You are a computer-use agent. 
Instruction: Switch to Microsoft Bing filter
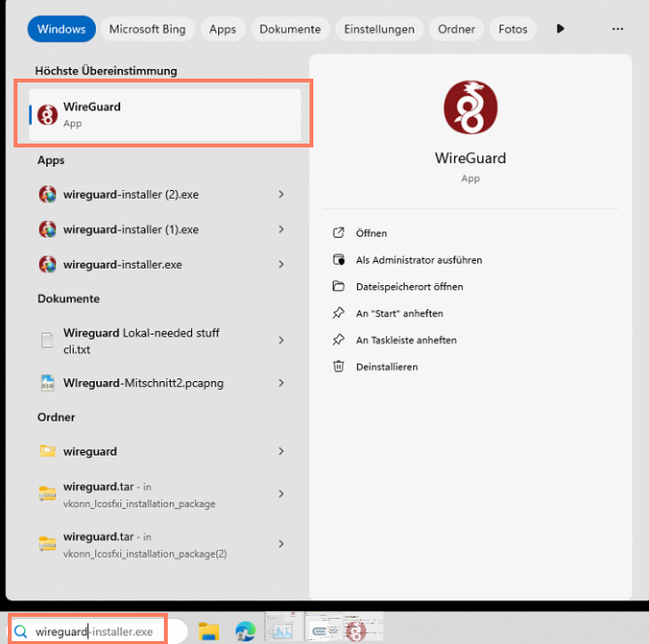[x=147, y=29]
